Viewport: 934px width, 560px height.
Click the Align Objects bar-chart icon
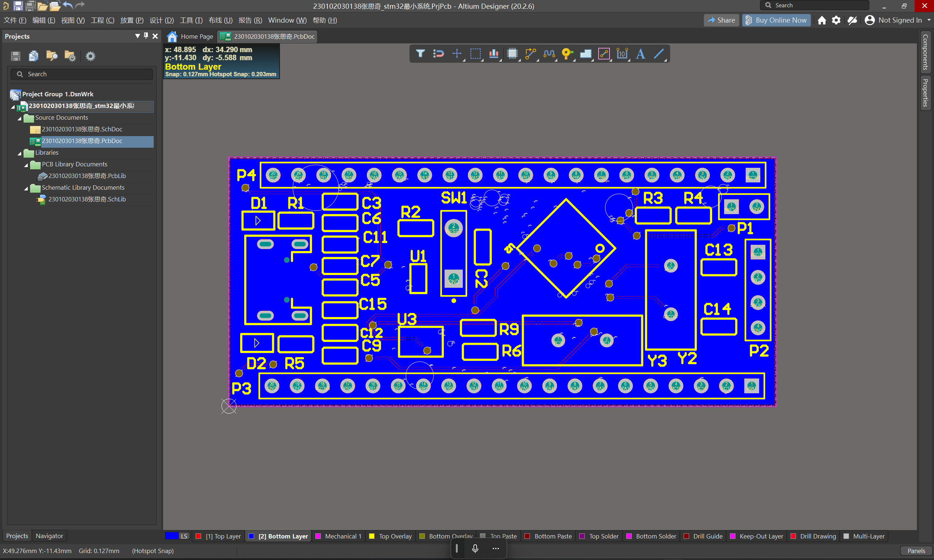click(x=493, y=54)
